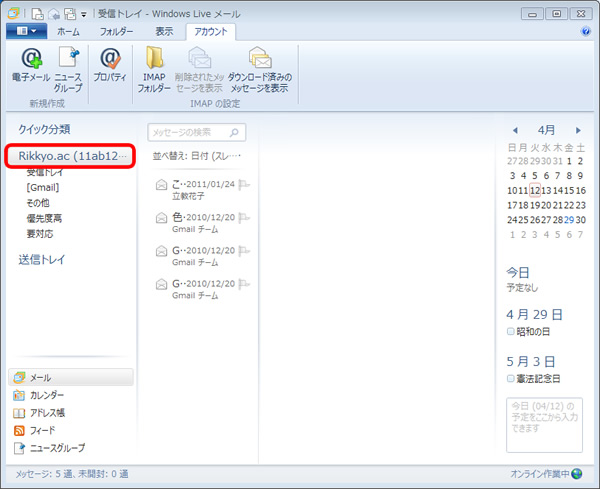The image size is (600, 489).
Task: Click the 4 月 29 日 date heading
Action: (x=534, y=315)
